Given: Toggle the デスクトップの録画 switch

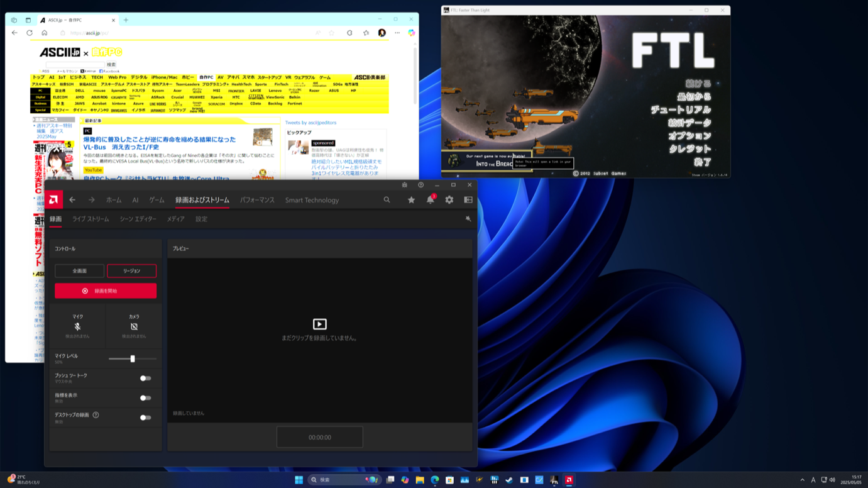Looking at the screenshot, I should click(145, 418).
